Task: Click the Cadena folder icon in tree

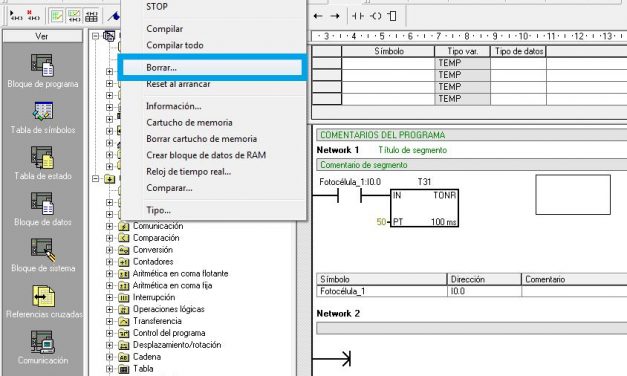Action: click(x=124, y=357)
